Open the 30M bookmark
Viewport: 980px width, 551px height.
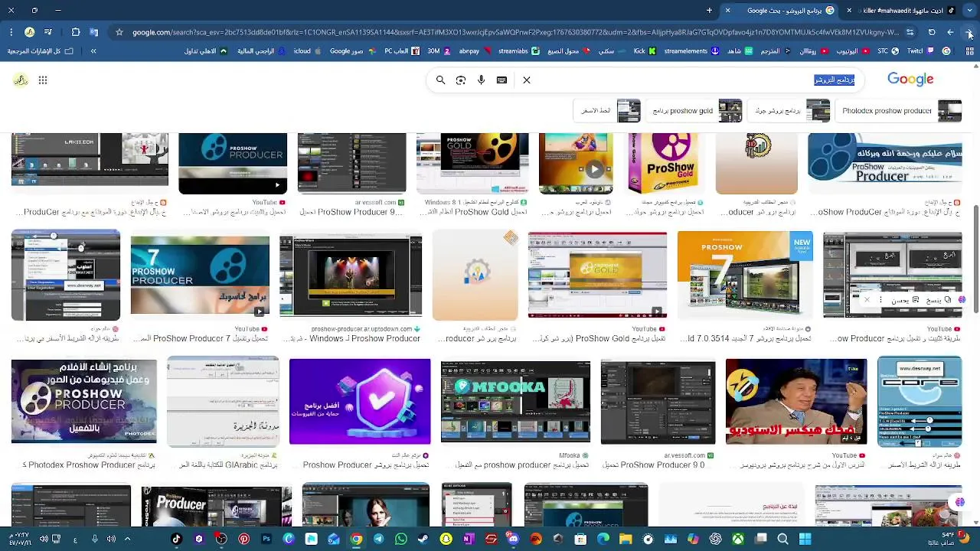[x=438, y=51]
